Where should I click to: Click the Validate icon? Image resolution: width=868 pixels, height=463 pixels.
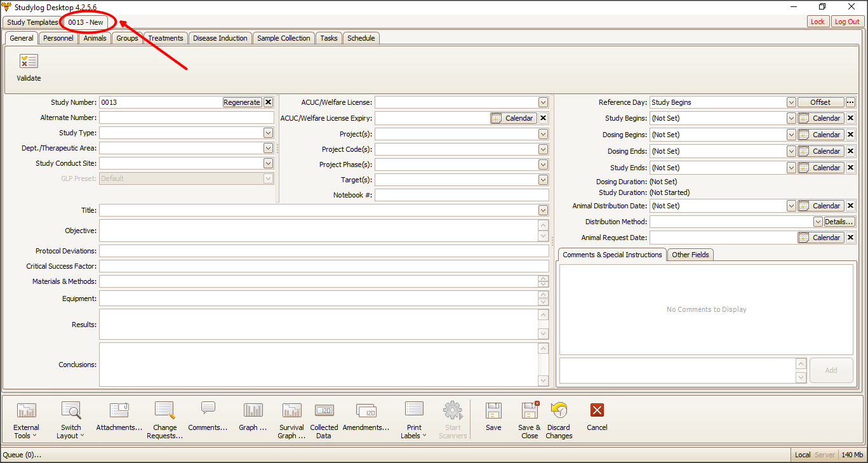[29, 62]
